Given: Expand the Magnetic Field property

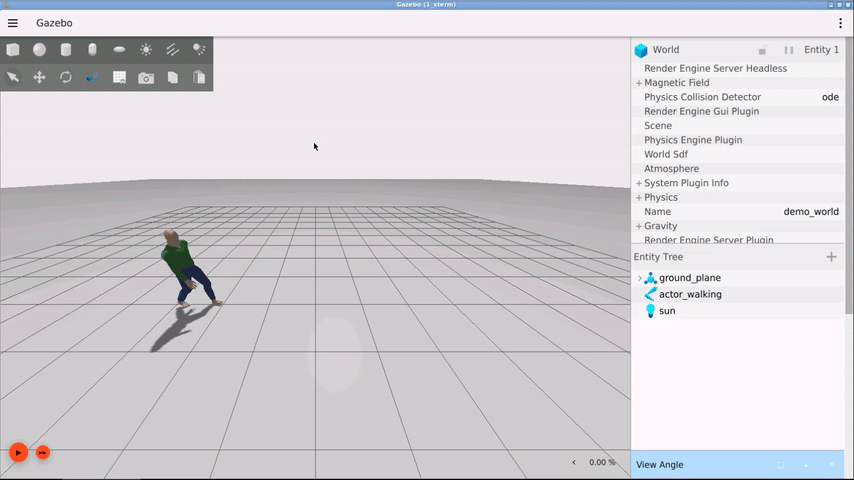Looking at the screenshot, I should coord(638,83).
